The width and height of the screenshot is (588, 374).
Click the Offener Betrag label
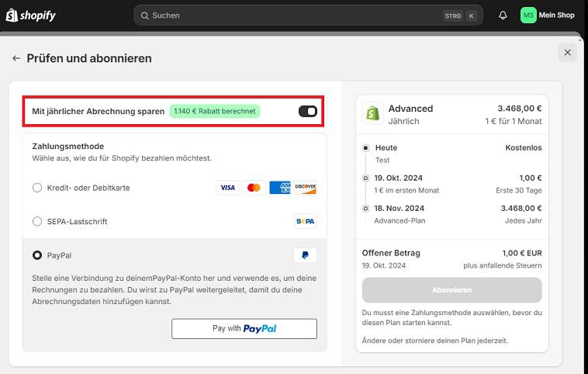[x=391, y=253]
